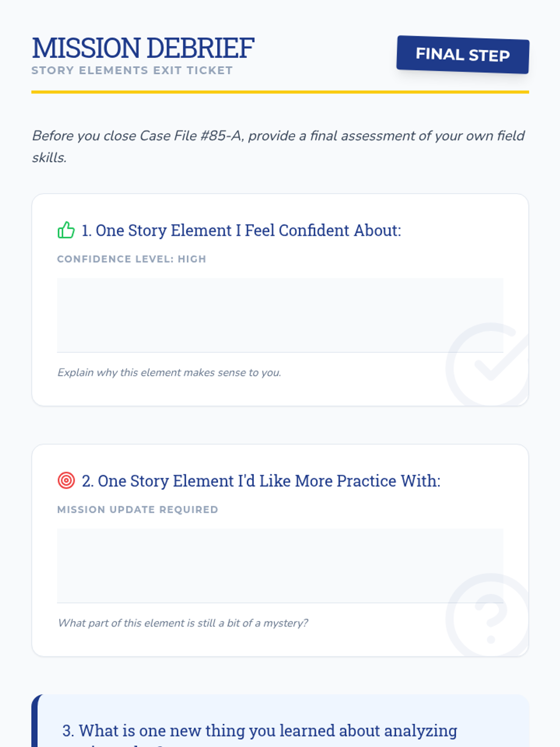
Task: Click the STORY ELEMENTS EXIT TICKET subtitle
Action: point(132,70)
